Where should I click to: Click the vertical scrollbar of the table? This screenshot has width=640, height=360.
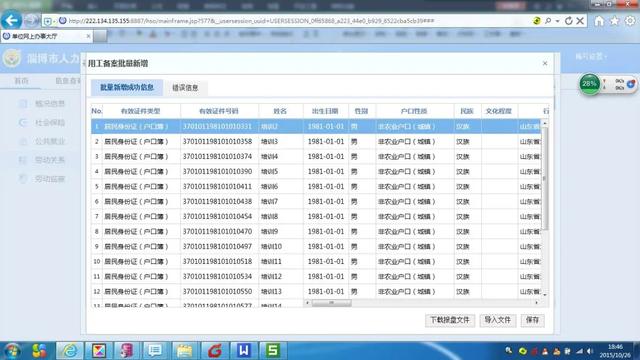click(545, 178)
